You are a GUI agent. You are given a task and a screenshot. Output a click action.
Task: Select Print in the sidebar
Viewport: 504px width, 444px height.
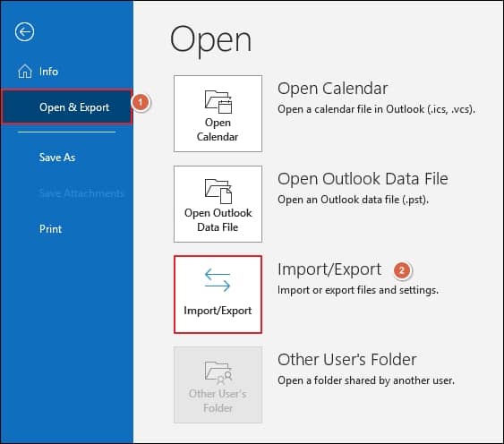tap(50, 229)
